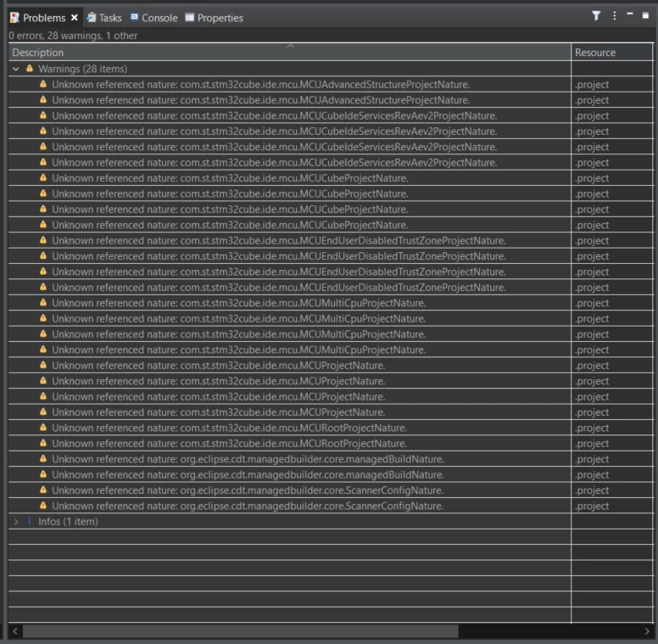Click the horizontal scrollbar thumb
Image resolution: width=658 pixels, height=644 pixels.
[241, 631]
